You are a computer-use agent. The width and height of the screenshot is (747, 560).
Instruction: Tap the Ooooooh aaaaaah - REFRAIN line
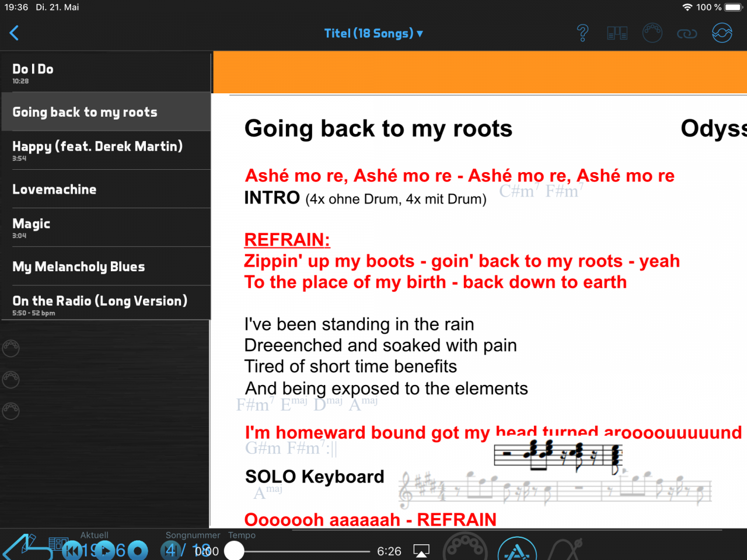pos(370,519)
